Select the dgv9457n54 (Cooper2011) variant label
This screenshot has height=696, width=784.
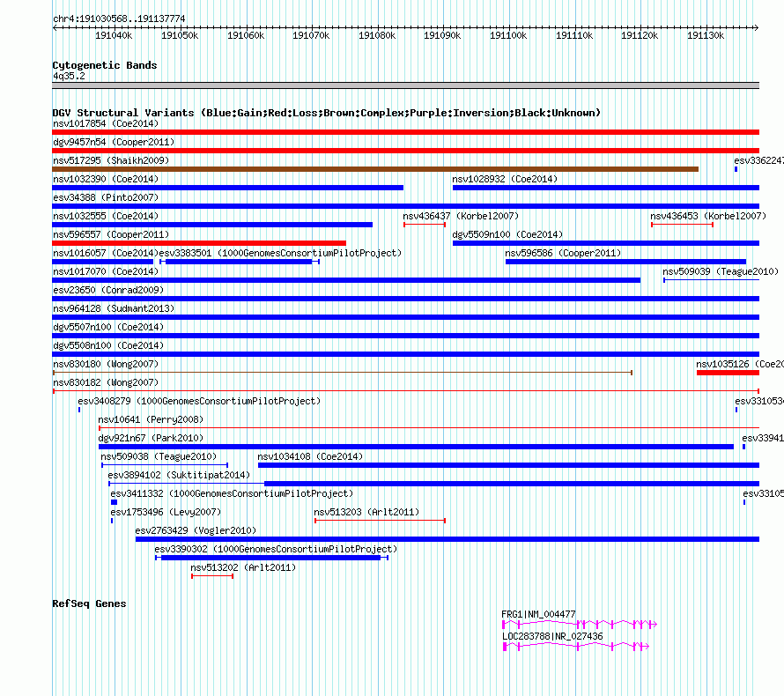click(114, 142)
